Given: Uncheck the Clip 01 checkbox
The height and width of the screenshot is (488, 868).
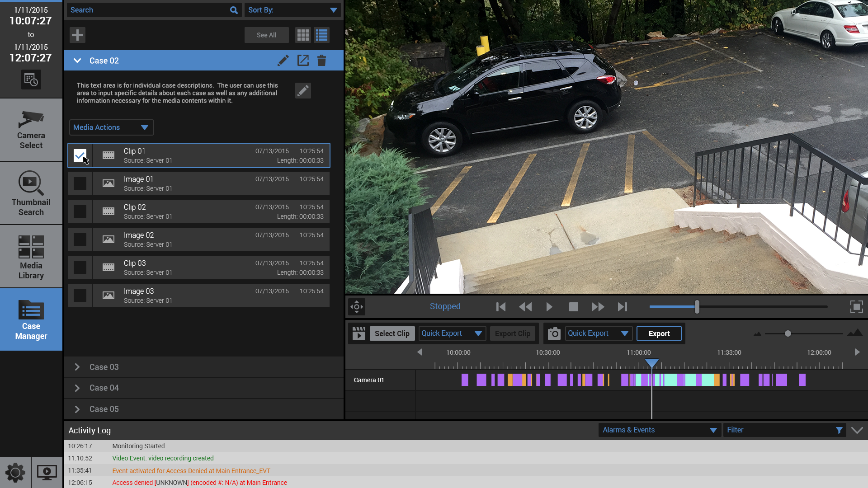Looking at the screenshot, I should tap(80, 155).
